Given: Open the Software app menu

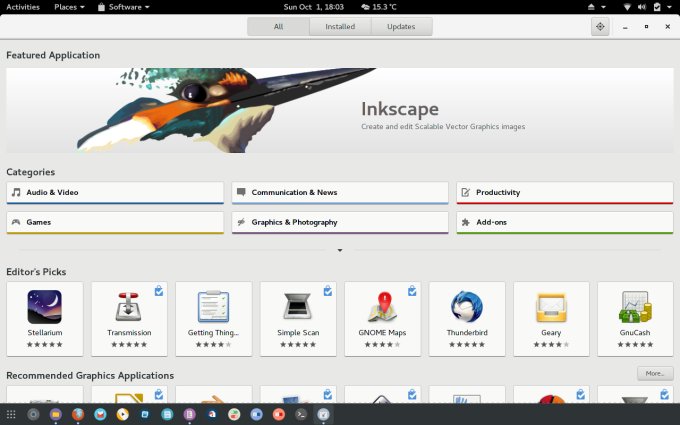Looking at the screenshot, I should [124, 7].
